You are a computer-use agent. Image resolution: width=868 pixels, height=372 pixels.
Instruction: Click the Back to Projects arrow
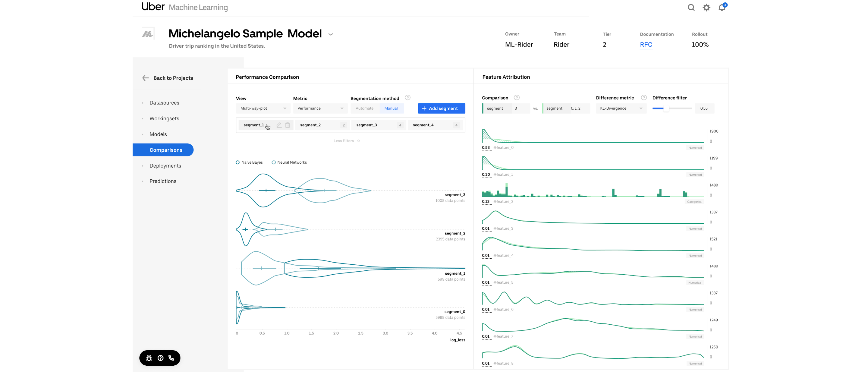coord(146,78)
